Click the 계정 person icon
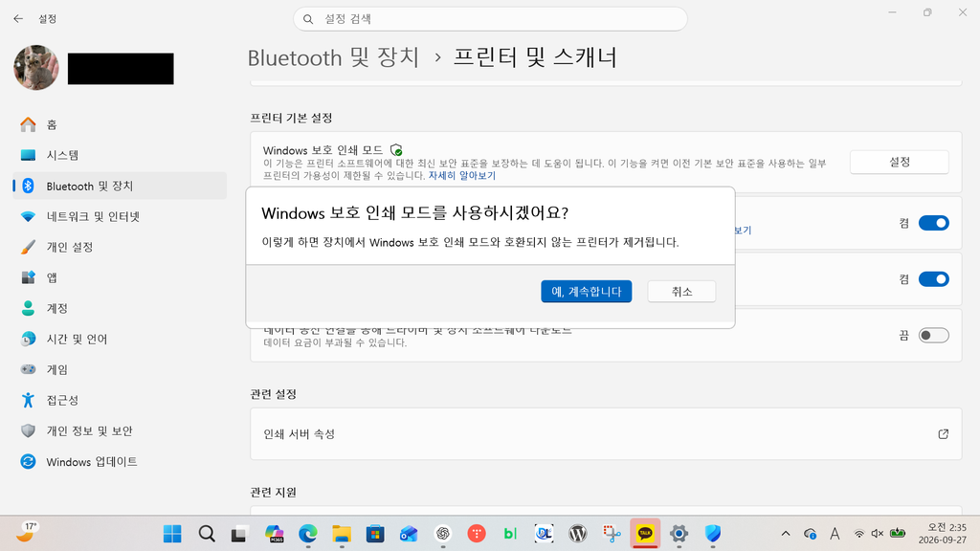980x551 pixels. [28, 308]
